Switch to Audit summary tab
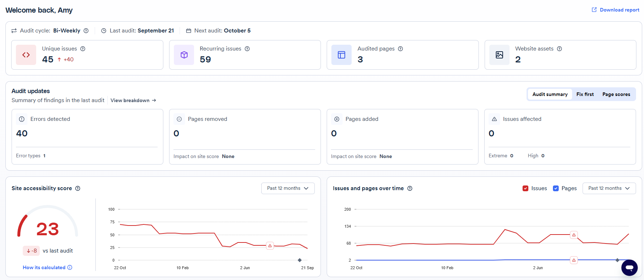644x280 pixels. point(550,94)
